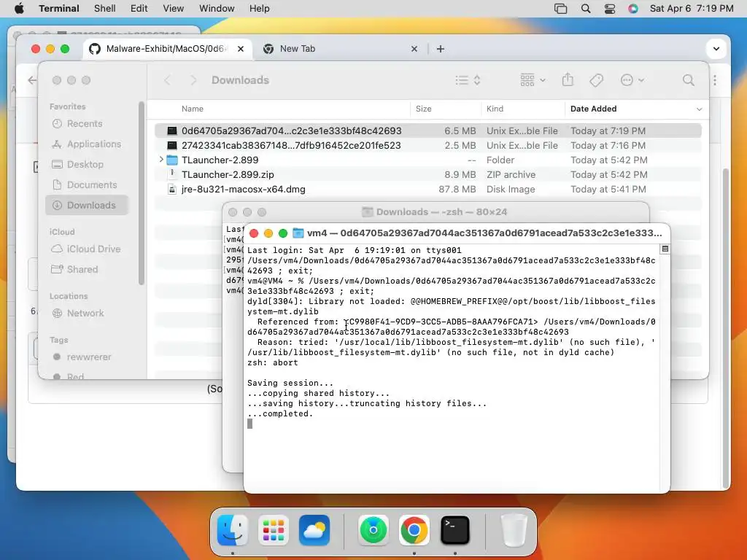Open Finder more actions menu
The height and width of the screenshot is (560, 747).
pyautogui.click(x=632, y=80)
